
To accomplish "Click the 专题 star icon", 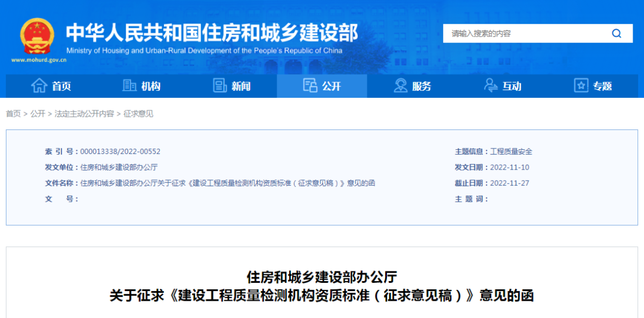I will tap(581, 86).
